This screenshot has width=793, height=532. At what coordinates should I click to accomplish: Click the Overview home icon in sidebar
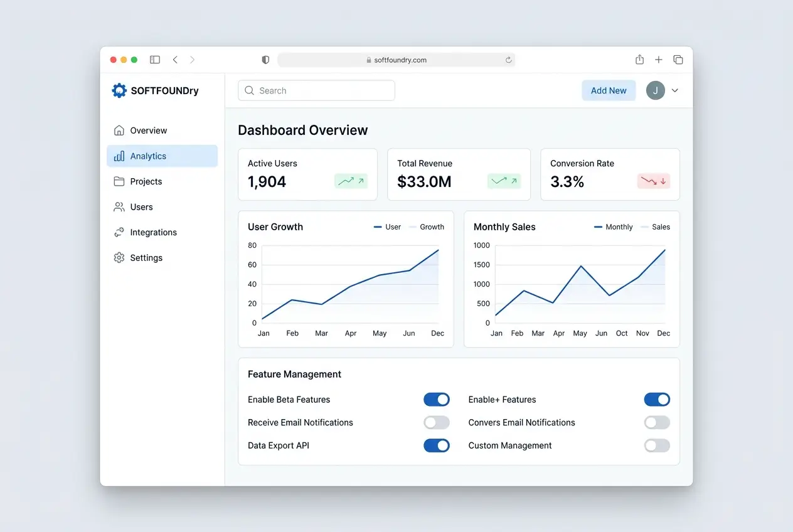tap(119, 130)
